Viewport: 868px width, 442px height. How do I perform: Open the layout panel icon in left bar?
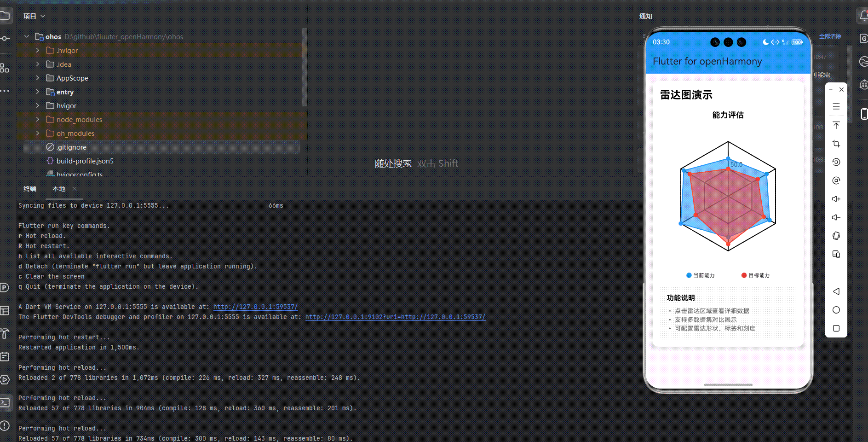5,311
